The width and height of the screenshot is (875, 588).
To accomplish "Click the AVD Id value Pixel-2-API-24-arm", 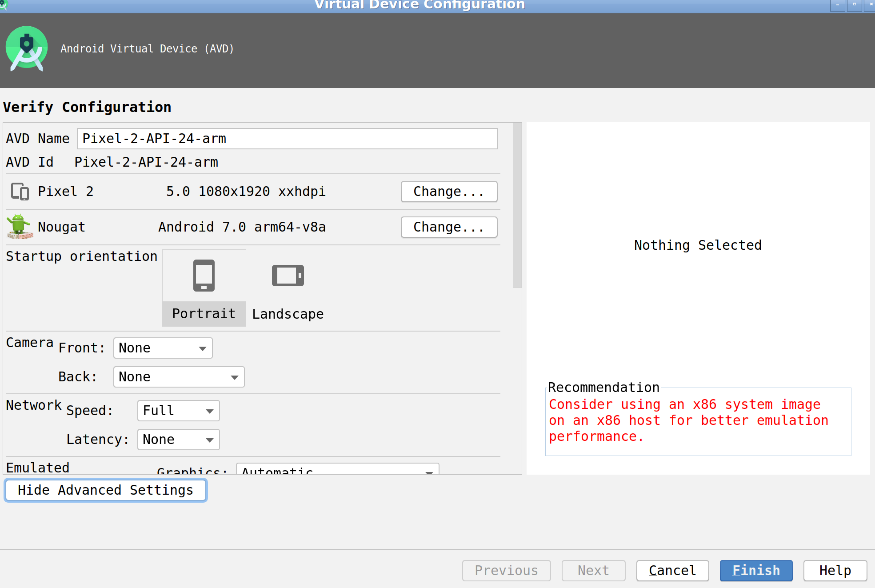I will [146, 162].
